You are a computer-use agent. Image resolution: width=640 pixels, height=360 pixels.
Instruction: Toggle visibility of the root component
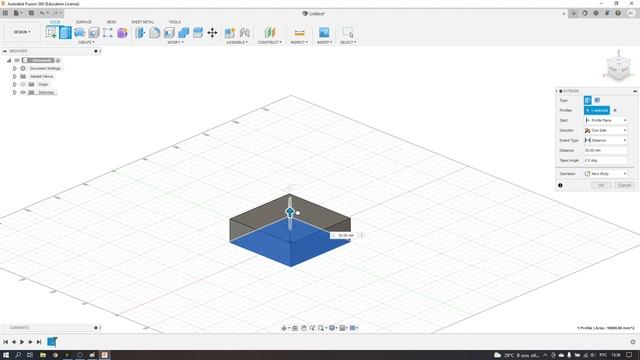[x=17, y=60]
